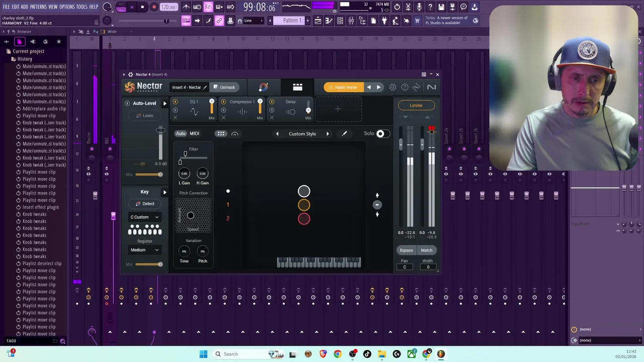Image resolution: width=644 pixels, height=362 pixels.
Task: Switch harmony mode to Auto
Action: 181,134
